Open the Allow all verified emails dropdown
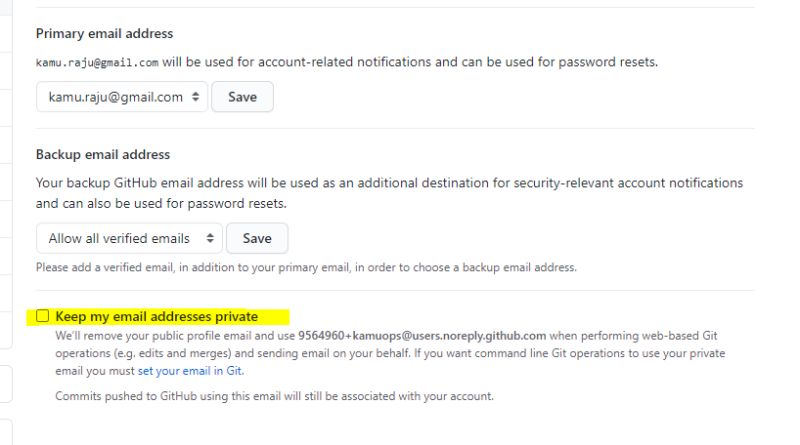 point(129,238)
